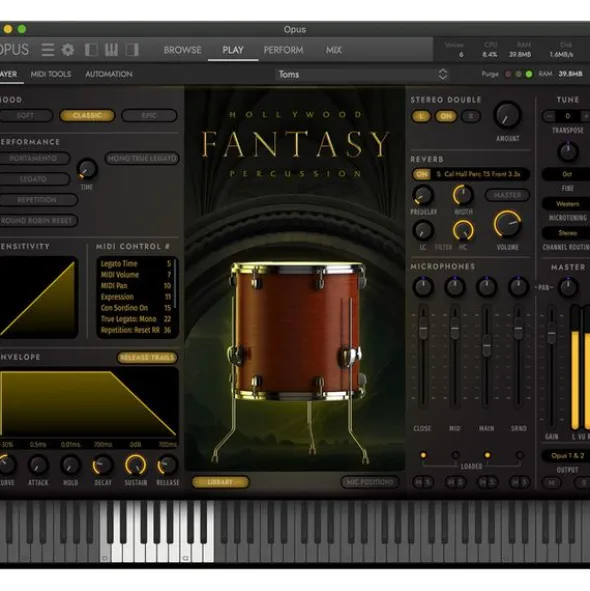Adjust the reverb LC filter knob

point(423,230)
